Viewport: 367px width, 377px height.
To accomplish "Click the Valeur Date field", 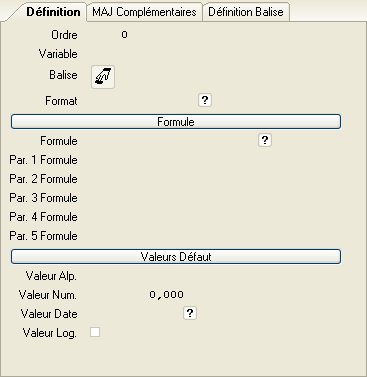I will pyautogui.click(x=132, y=314).
